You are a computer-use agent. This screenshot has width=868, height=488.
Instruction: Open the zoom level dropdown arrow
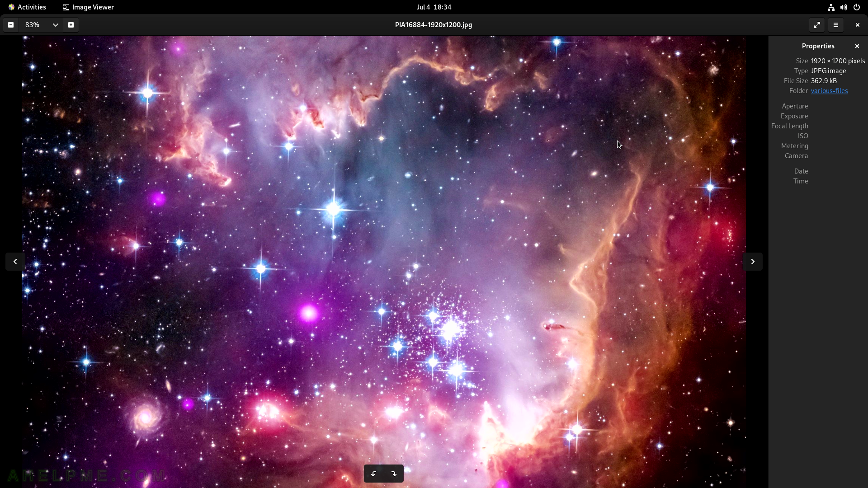55,25
